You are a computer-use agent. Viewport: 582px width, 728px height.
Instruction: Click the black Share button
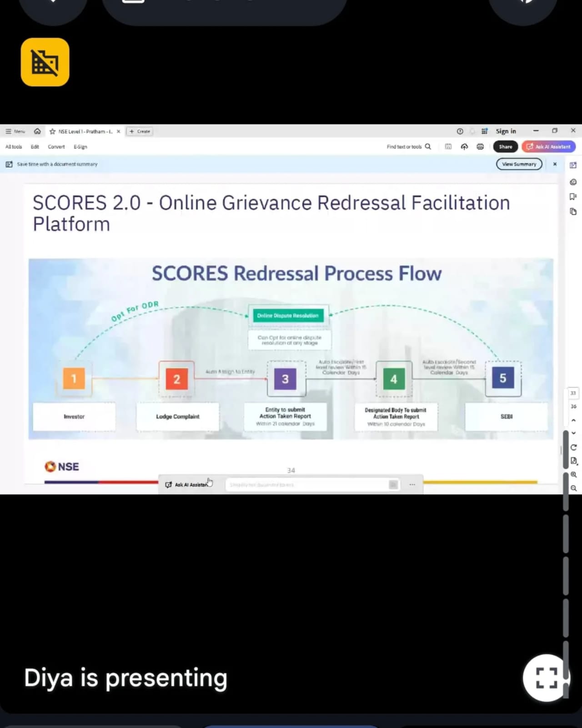pos(506,147)
